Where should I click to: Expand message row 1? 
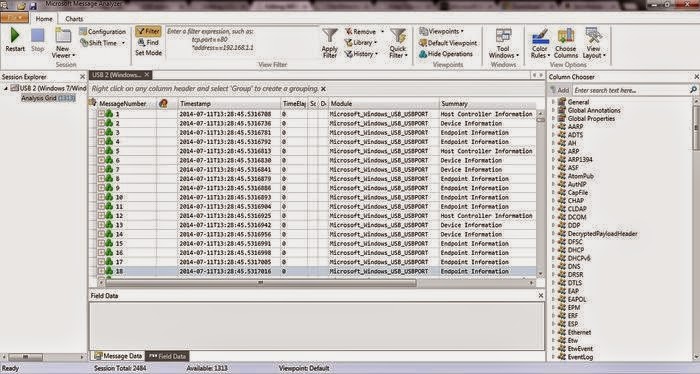tap(101, 114)
